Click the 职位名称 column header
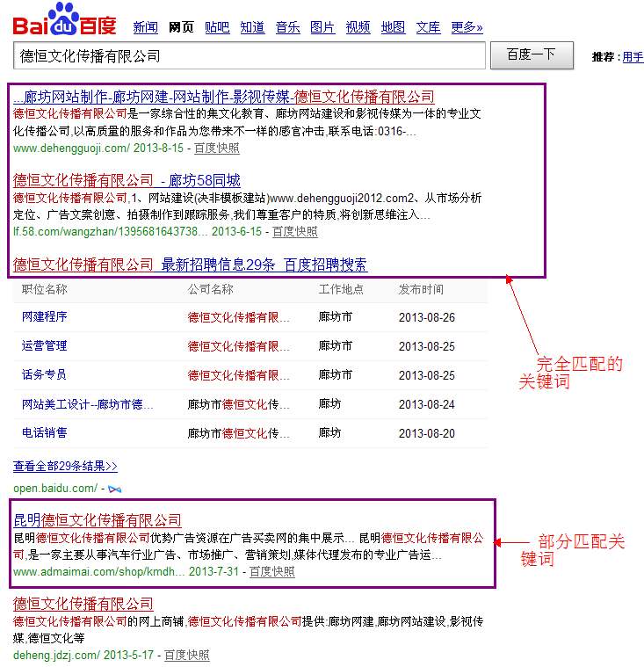 (44, 289)
